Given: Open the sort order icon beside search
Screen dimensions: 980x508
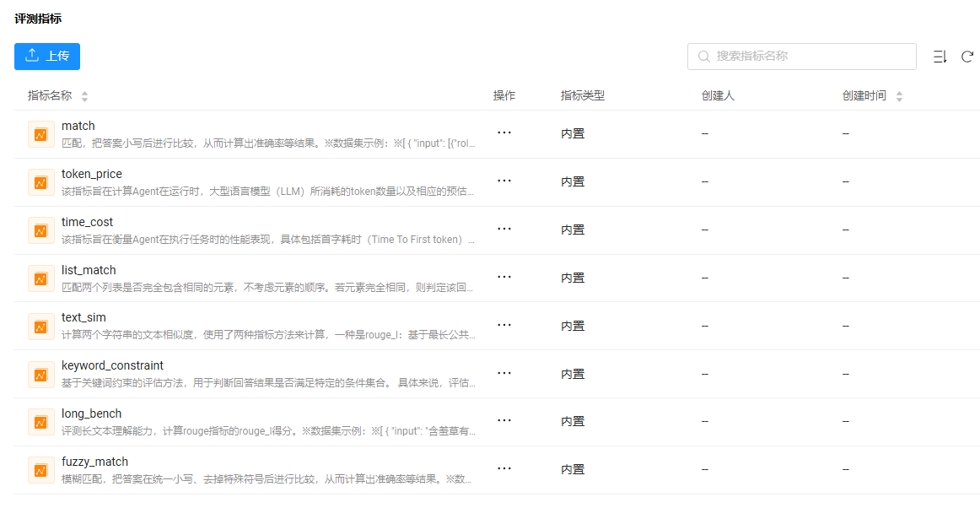Looking at the screenshot, I should click(x=940, y=57).
